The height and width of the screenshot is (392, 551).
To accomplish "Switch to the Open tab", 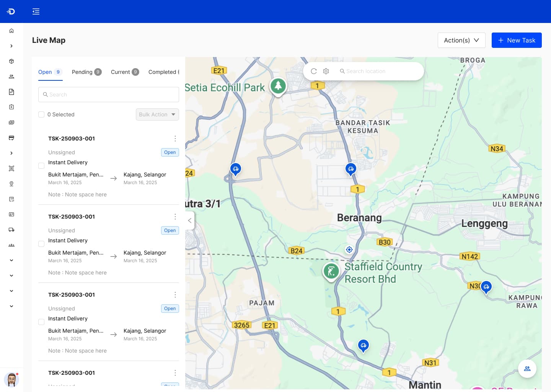I will (x=50, y=72).
